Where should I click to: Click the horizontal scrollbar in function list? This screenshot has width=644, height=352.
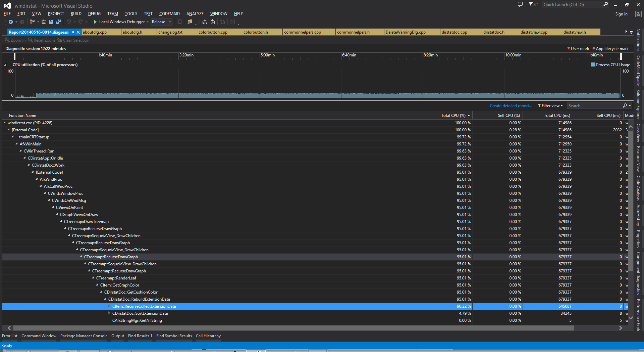pos(293,328)
